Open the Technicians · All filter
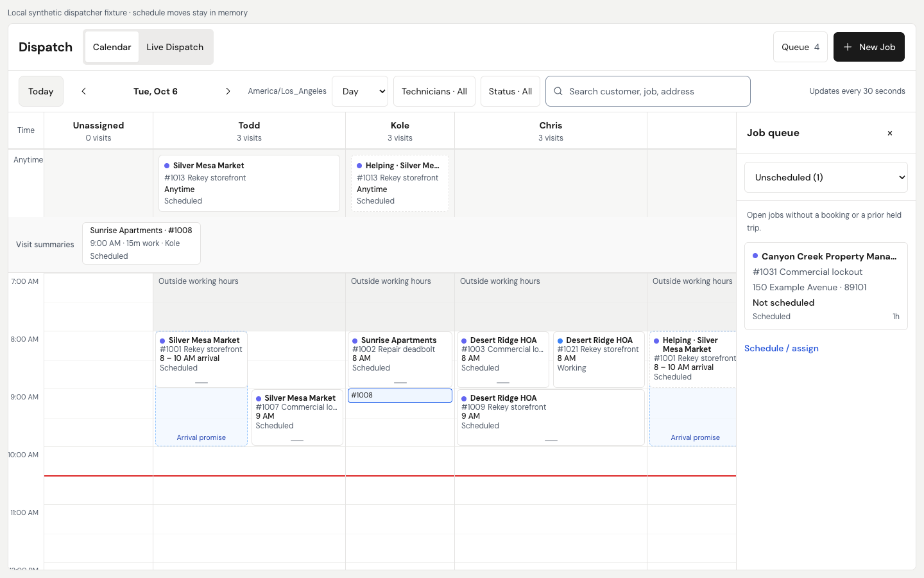The height and width of the screenshot is (578, 924). (434, 91)
